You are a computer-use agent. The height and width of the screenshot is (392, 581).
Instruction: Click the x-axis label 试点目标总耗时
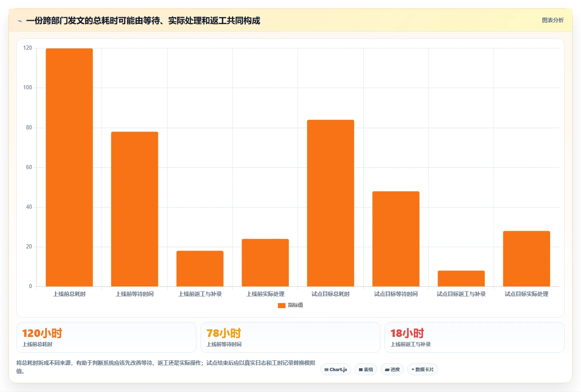click(x=331, y=294)
